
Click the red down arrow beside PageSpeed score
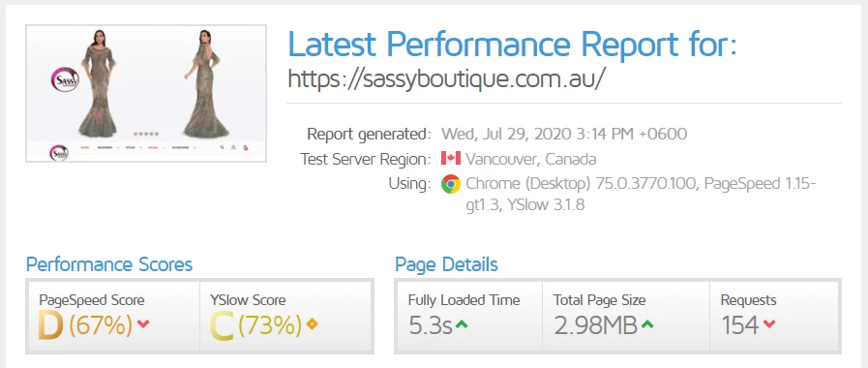click(x=143, y=324)
